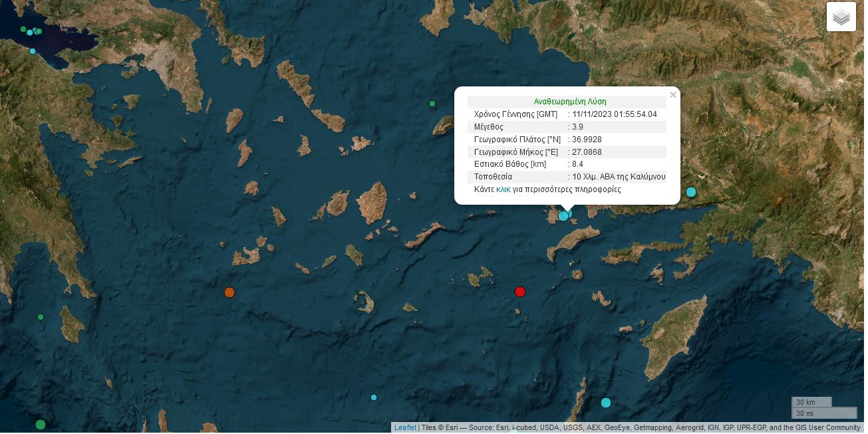Select the orange earthquake marker
The height and width of the screenshot is (434, 868).
(229, 292)
